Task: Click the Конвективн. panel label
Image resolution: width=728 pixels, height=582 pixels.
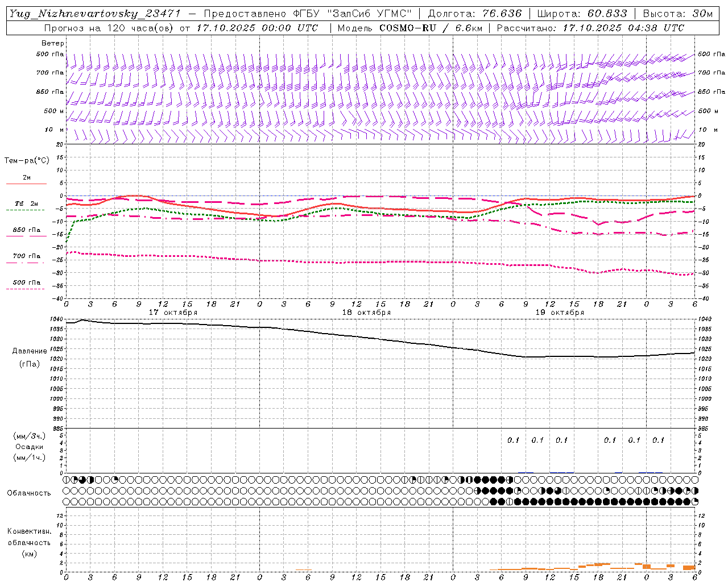Action: pyautogui.click(x=29, y=531)
